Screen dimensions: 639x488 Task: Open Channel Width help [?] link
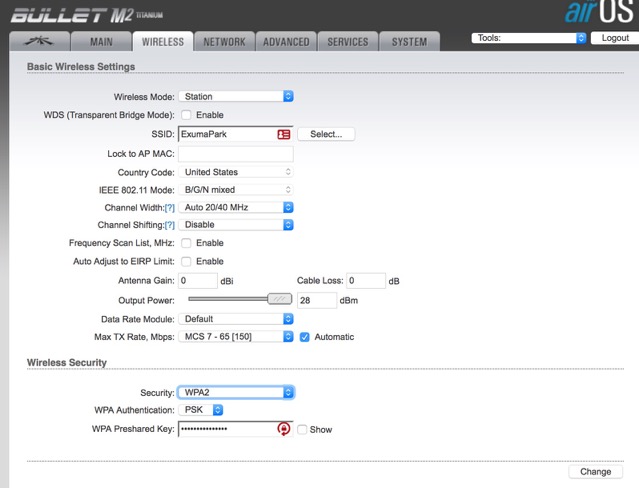click(x=169, y=207)
